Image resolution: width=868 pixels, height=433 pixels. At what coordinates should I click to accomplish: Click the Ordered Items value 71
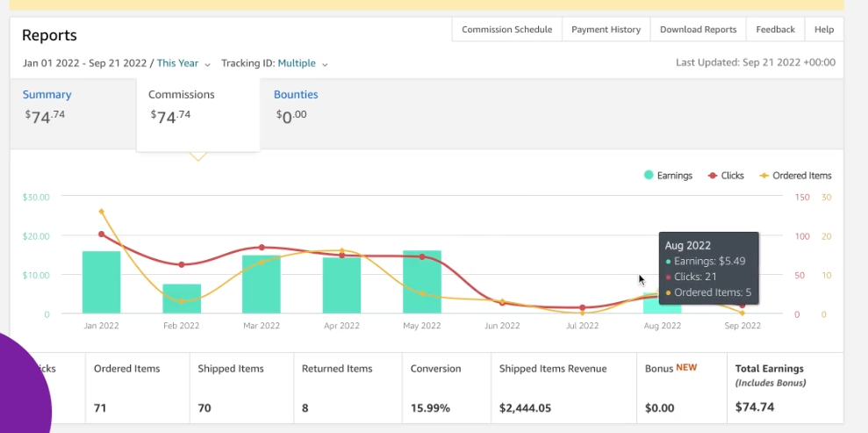click(100, 408)
